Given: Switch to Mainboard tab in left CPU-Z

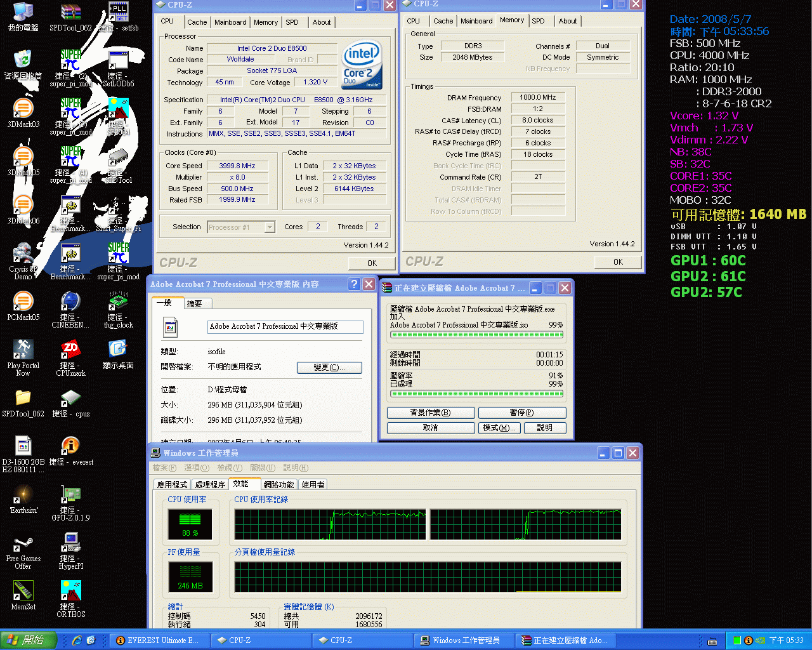Looking at the screenshot, I should point(230,22).
